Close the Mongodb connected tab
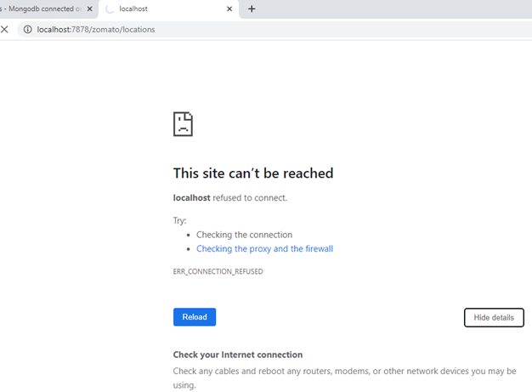The image size is (532, 392). click(89, 9)
